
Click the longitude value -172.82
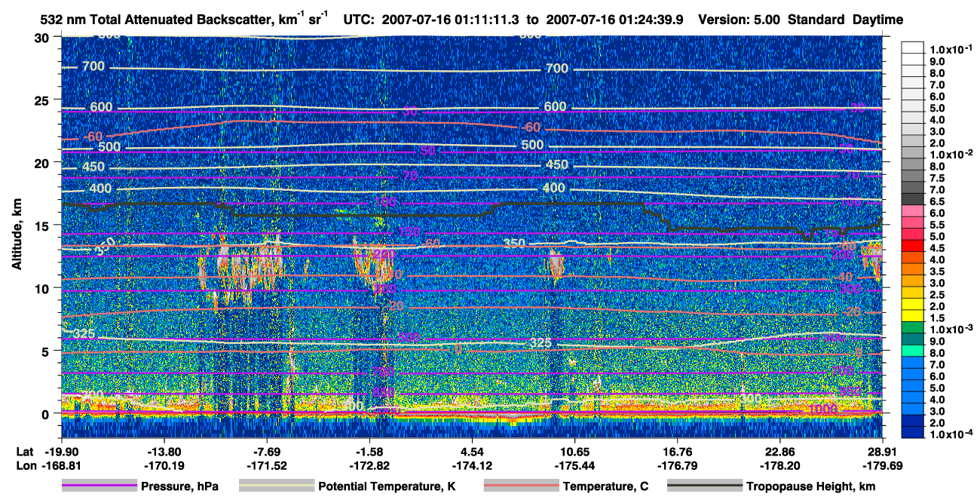tap(369, 465)
